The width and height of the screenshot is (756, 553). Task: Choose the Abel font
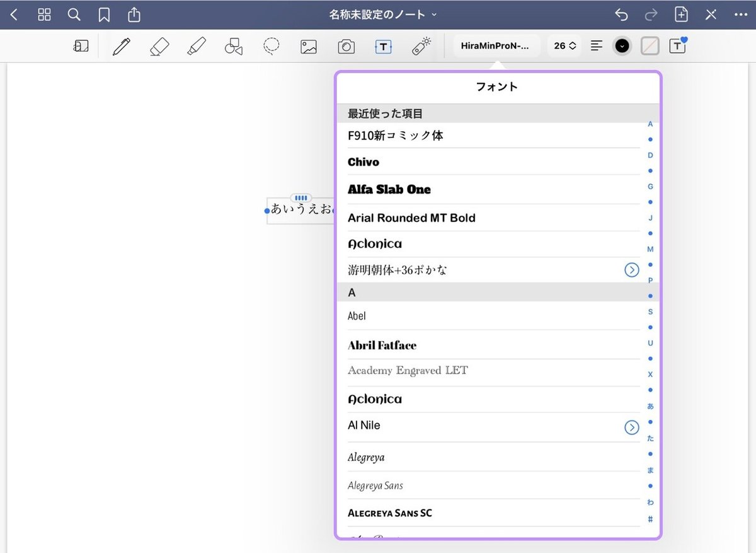click(x=494, y=315)
